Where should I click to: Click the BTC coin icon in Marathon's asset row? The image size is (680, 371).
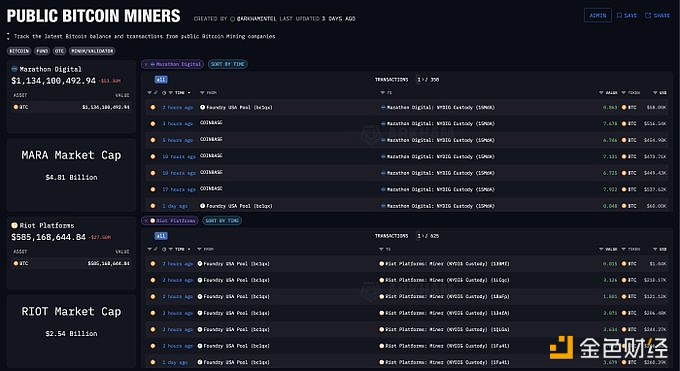click(16, 107)
